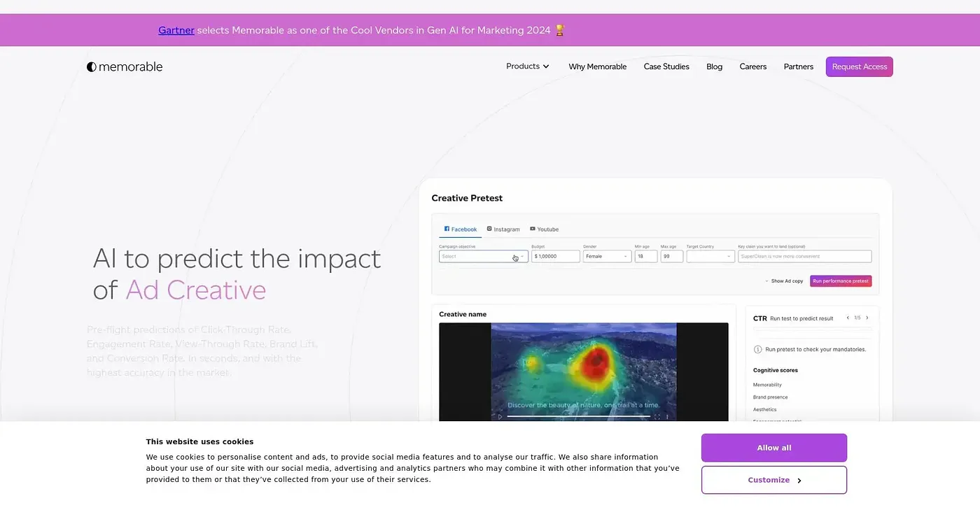Switch to the Instagram tab

click(x=504, y=229)
